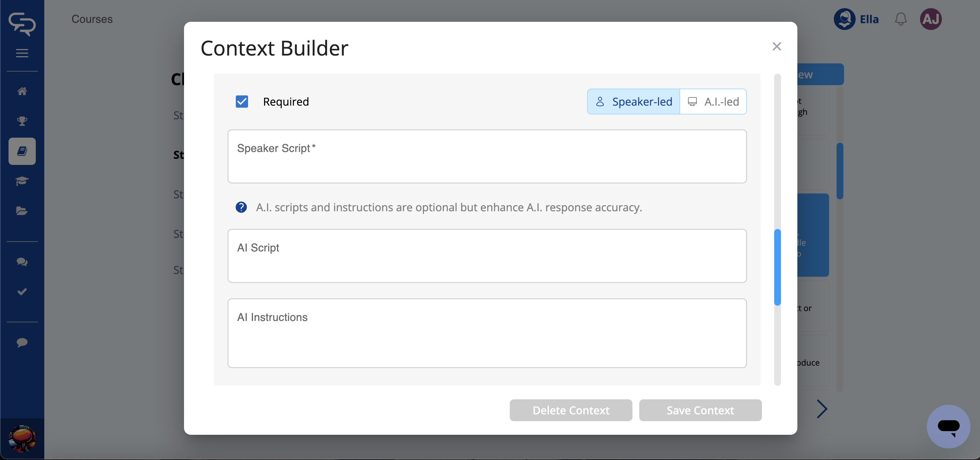
Task: Click the Courses header item
Action: pos(92,19)
